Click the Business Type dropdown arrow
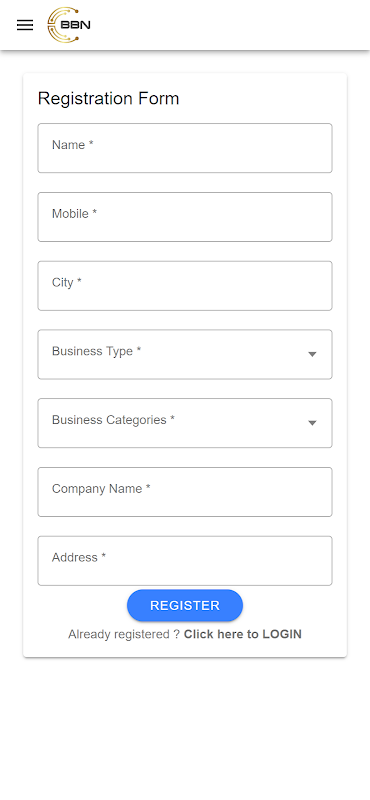The height and width of the screenshot is (800, 370). 312,355
